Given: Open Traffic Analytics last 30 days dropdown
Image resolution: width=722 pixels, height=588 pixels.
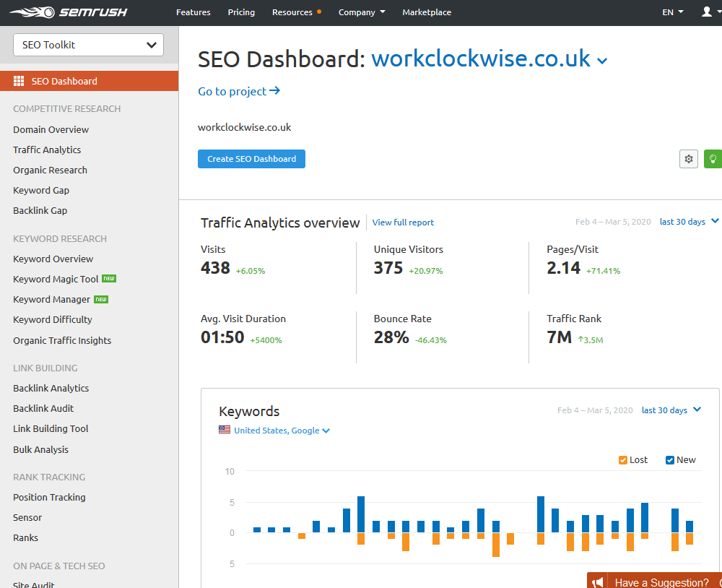Looking at the screenshot, I should [689, 222].
